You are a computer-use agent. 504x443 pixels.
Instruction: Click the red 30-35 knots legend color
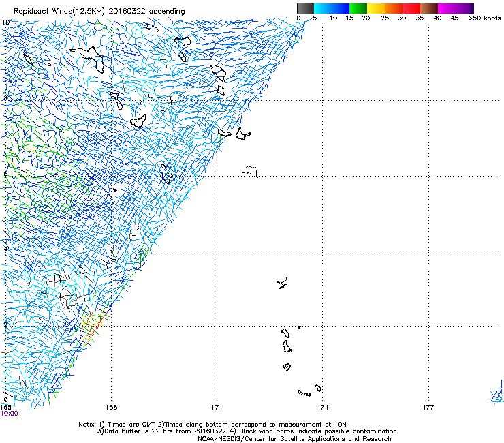click(x=411, y=8)
